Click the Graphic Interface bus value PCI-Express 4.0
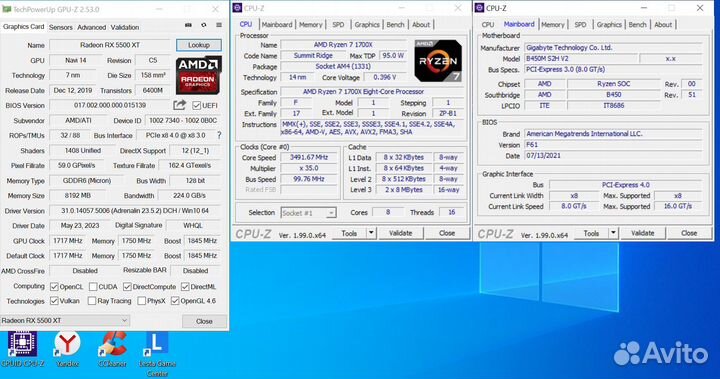The image size is (720, 379). [x=625, y=185]
